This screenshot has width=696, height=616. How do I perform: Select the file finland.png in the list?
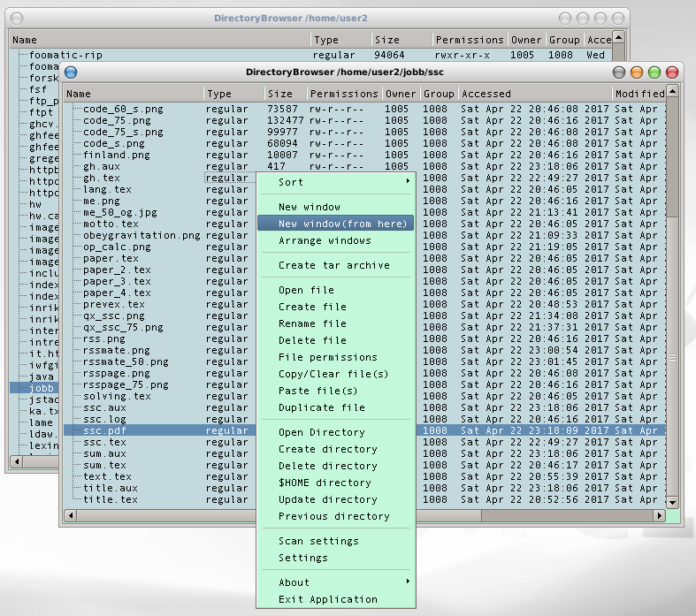coord(116,155)
